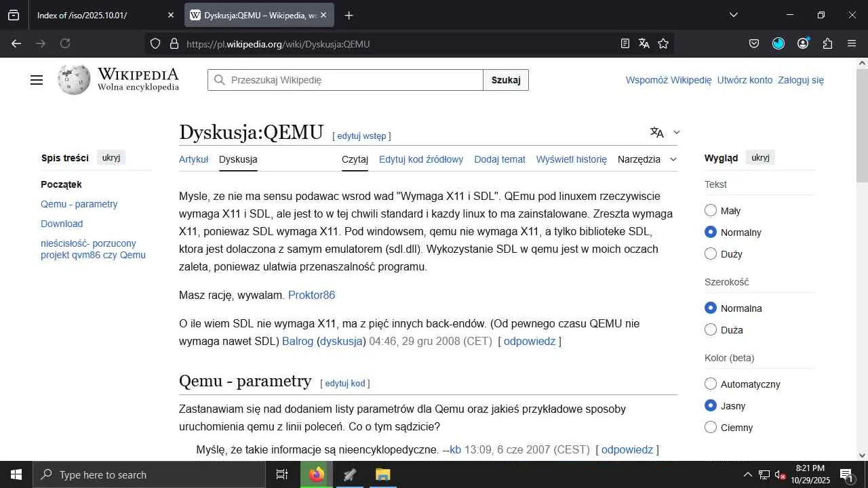Select the Duża width option
This screenshot has height=488, width=868.
(x=711, y=329)
